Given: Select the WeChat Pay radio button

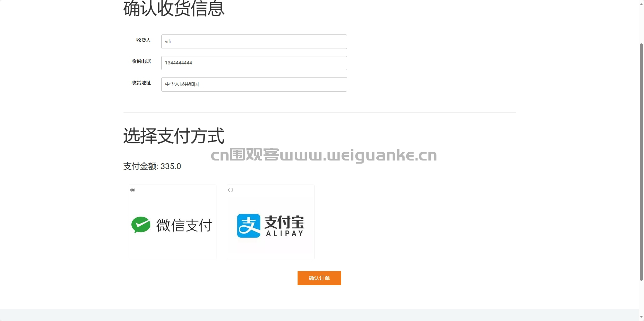Looking at the screenshot, I should coord(133,190).
